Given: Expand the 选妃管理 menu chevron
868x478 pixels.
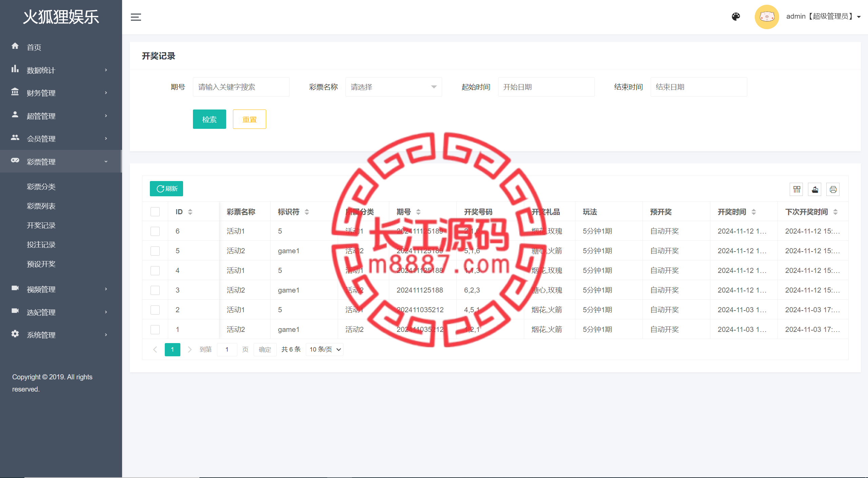Looking at the screenshot, I should click(106, 312).
